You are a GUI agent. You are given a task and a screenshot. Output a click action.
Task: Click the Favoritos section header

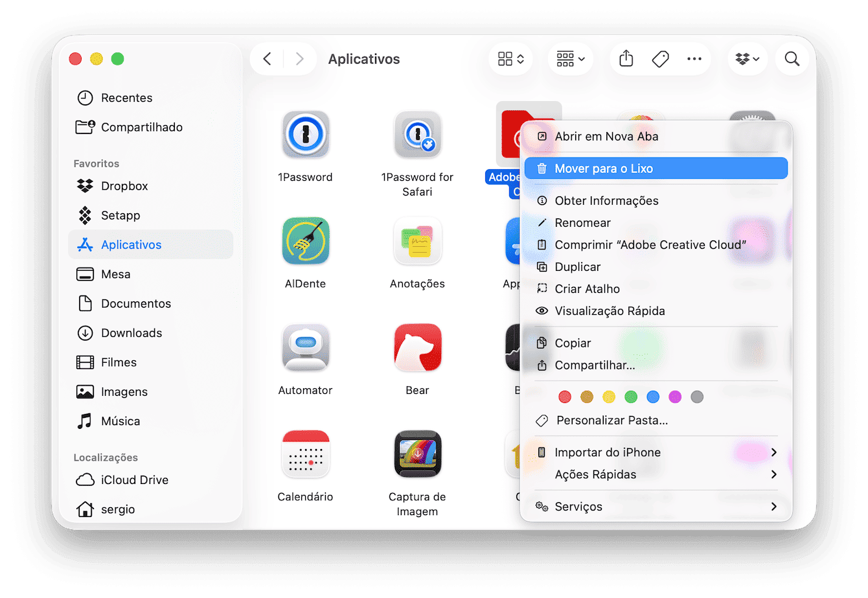click(x=97, y=164)
